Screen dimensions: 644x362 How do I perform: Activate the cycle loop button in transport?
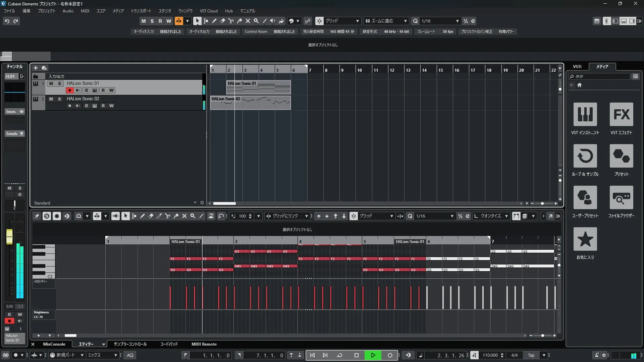(x=339, y=355)
